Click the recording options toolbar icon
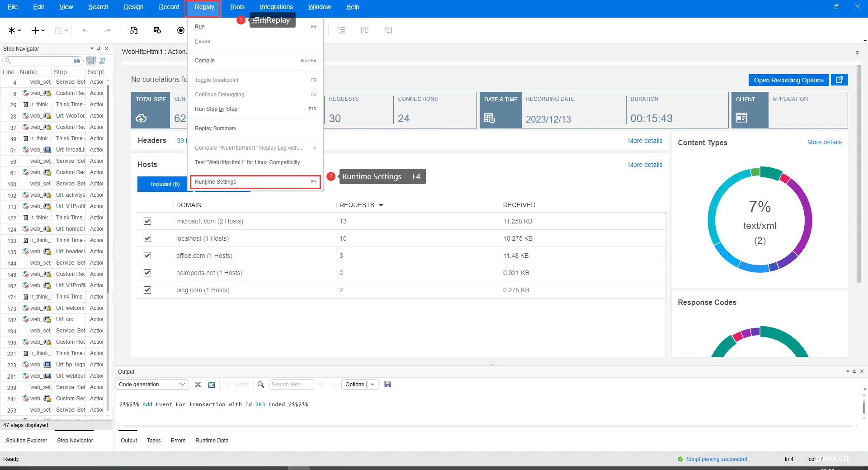 click(x=157, y=30)
